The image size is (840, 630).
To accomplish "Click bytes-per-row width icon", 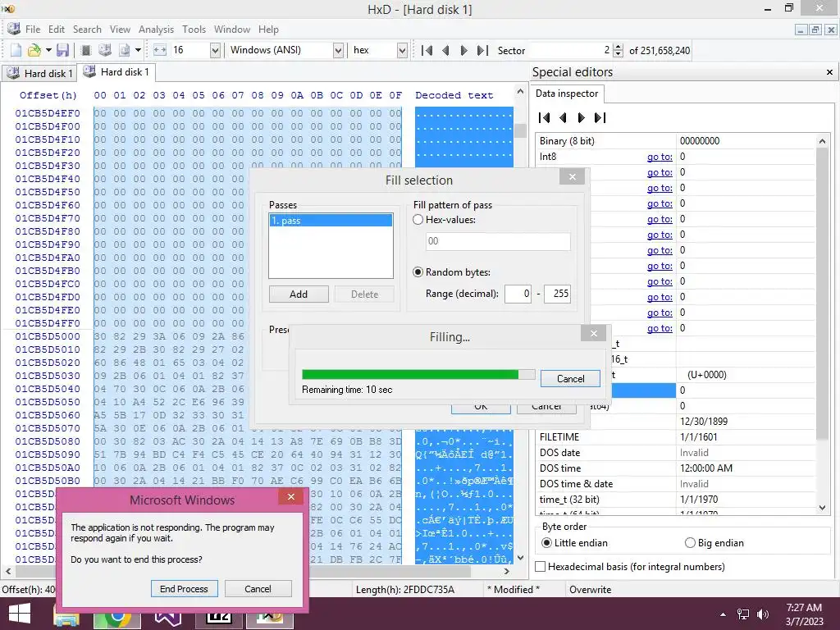I will coord(160,50).
